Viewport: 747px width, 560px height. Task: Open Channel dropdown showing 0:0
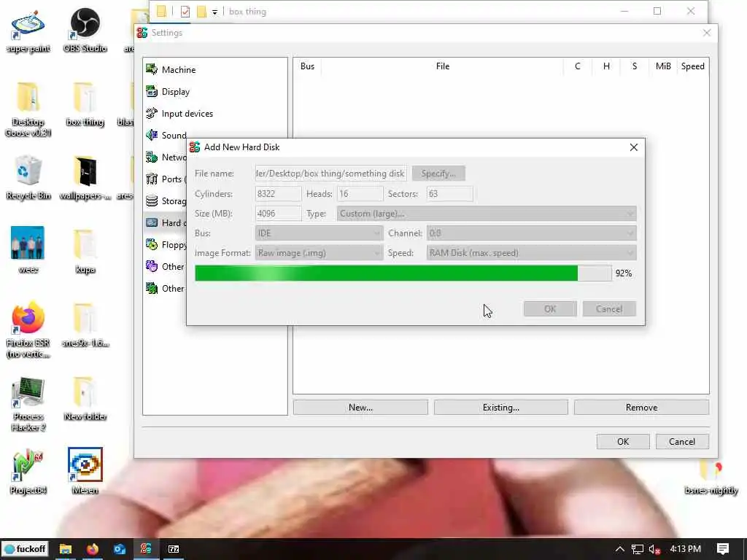[x=531, y=233]
